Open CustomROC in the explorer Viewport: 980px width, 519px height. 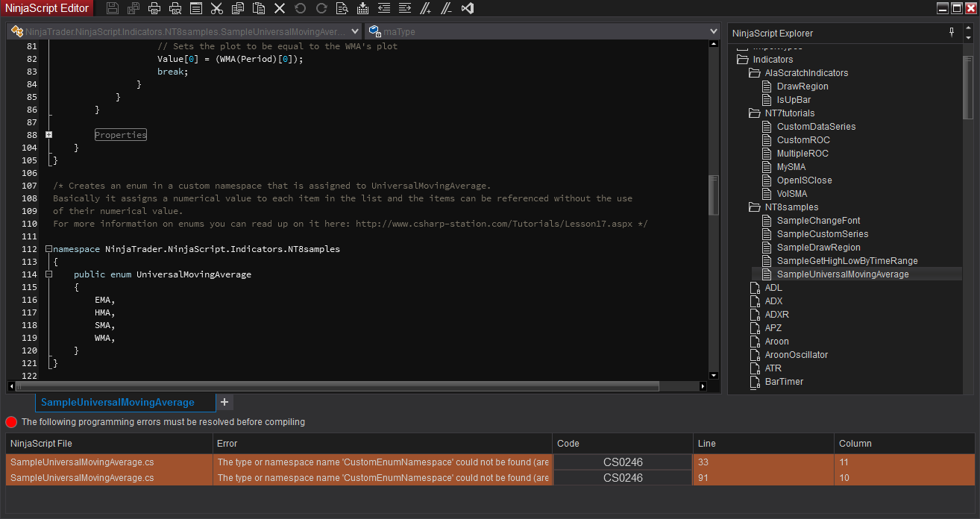pyautogui.click(x=803, y=140)
